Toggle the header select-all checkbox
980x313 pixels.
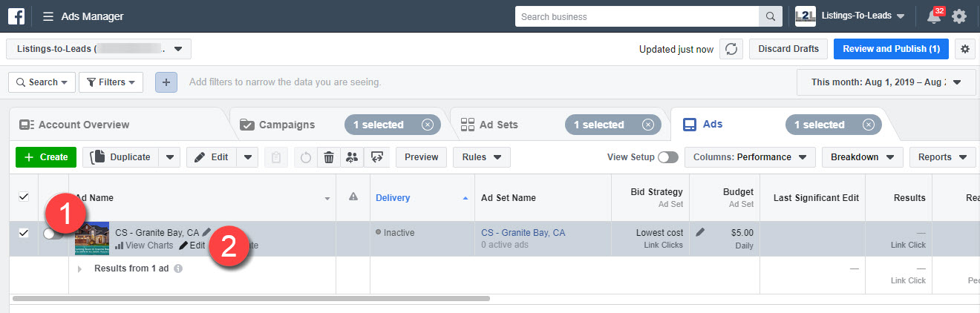(23, 197)
